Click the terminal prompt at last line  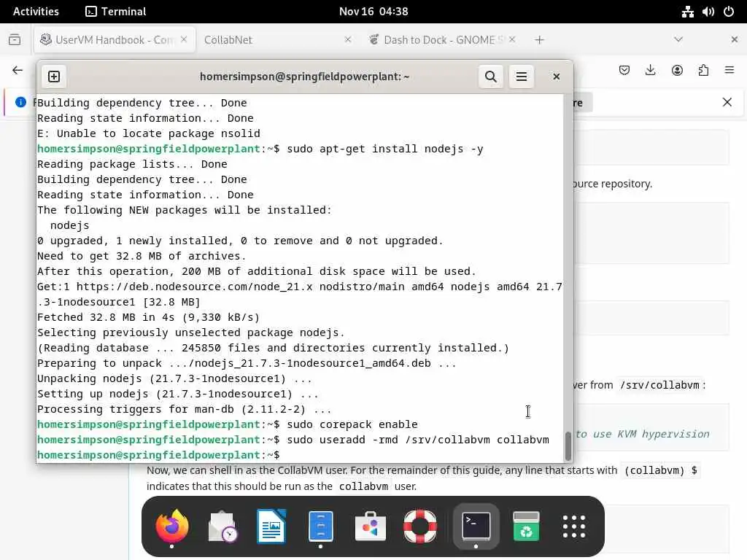pos(158,455)
